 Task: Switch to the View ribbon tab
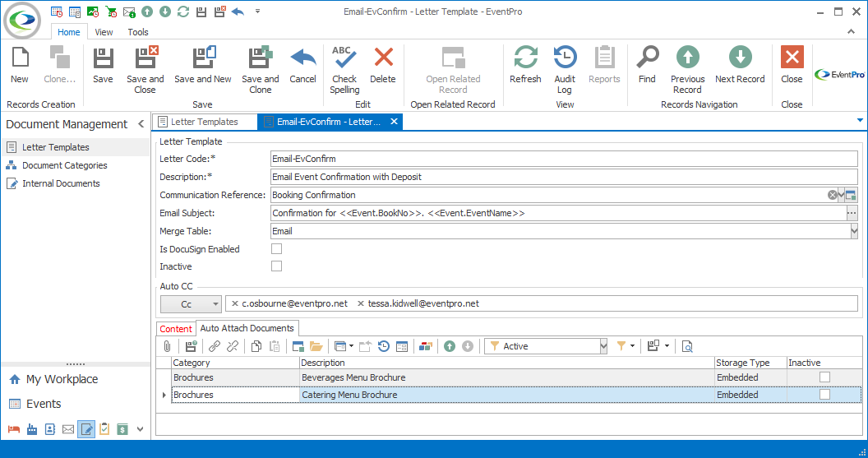pos(104,32)
